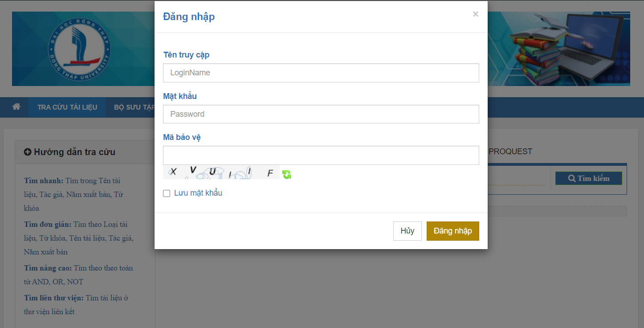Click the home icon in navigation bar
Screen dimensions: 644x328
click(16, 107)
